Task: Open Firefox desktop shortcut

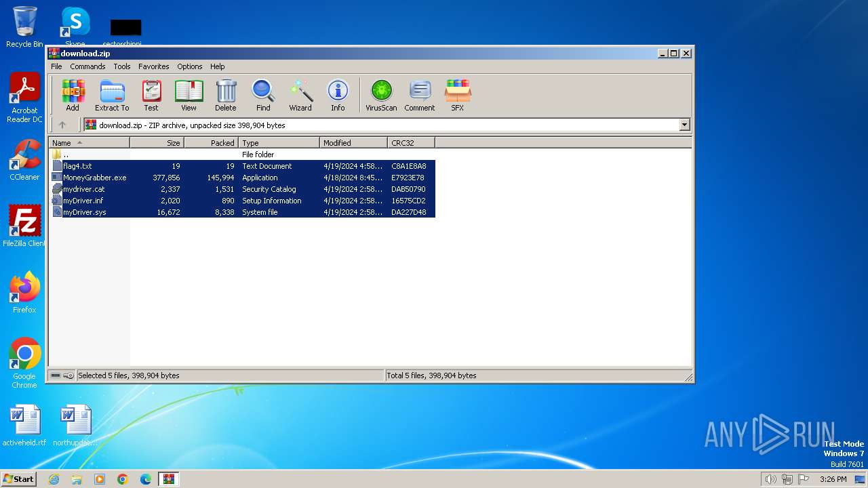Action: pyautogui.click(x=24, y=293)
